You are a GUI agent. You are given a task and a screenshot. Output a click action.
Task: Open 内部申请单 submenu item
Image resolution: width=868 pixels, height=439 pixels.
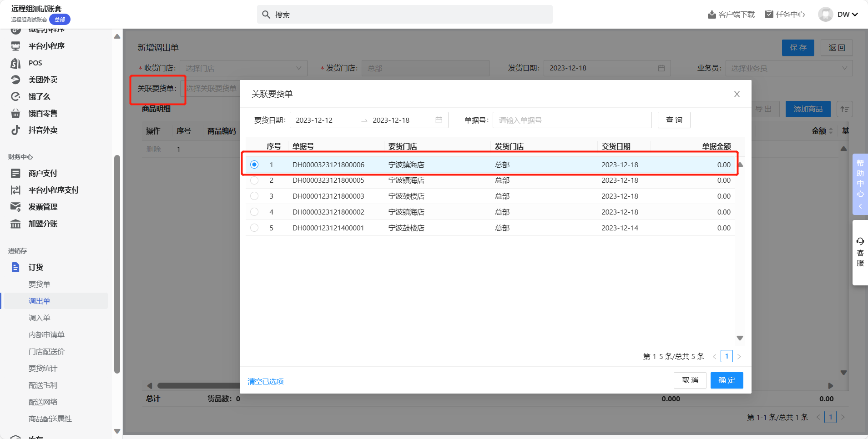(46, 334)
